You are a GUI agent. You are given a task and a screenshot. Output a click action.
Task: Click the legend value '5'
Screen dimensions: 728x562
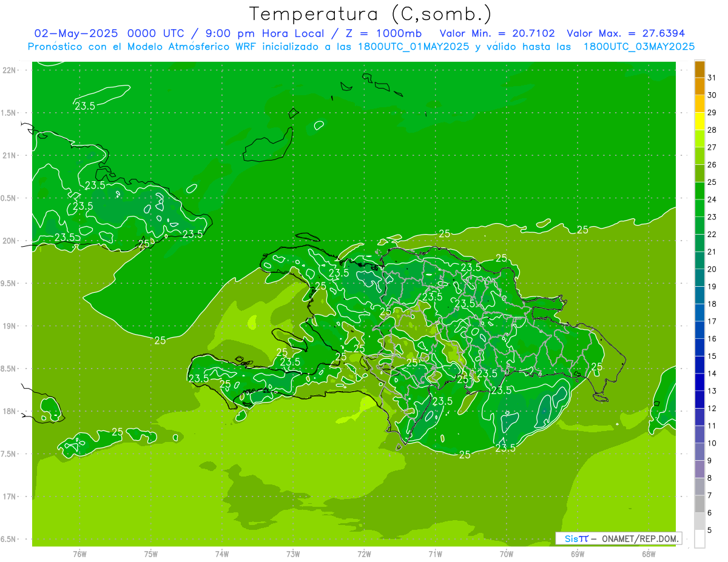709,530
